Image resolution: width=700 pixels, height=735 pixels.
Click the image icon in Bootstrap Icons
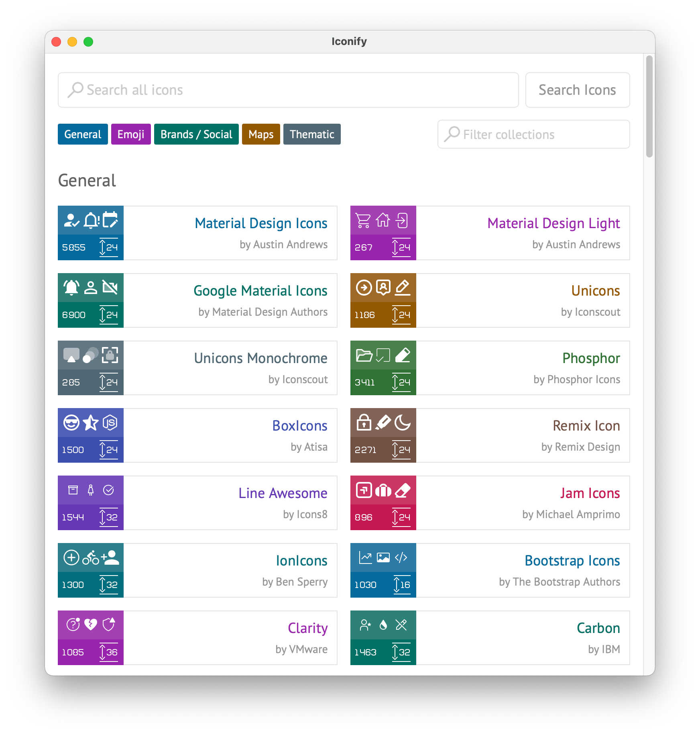click(383, 557)
